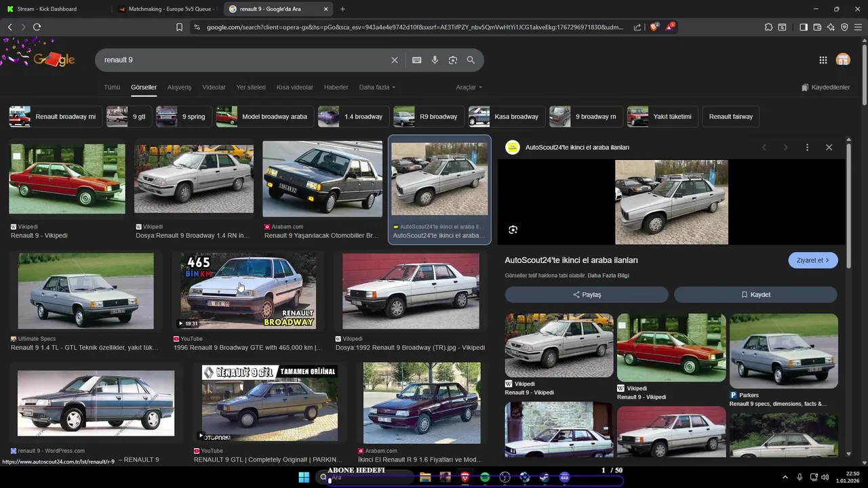Start a voice search with the microphone
868x488 pixels.
click(435, 60)
